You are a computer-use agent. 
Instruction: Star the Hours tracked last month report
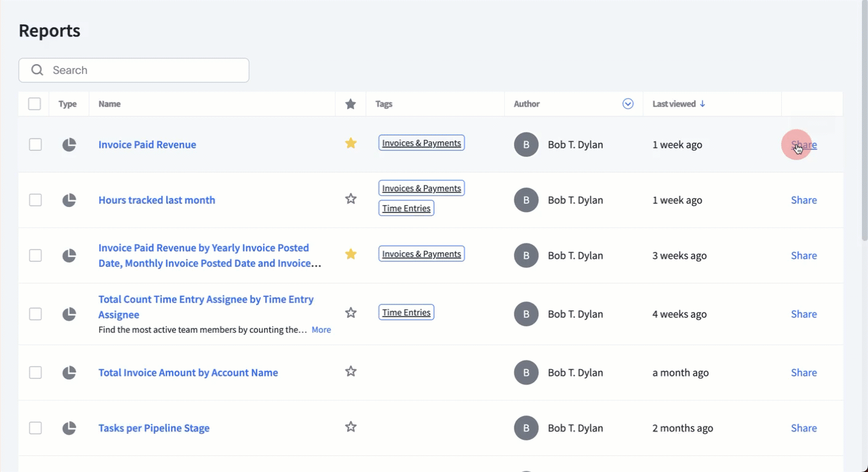pyautogui.click(x=351, y=199)
